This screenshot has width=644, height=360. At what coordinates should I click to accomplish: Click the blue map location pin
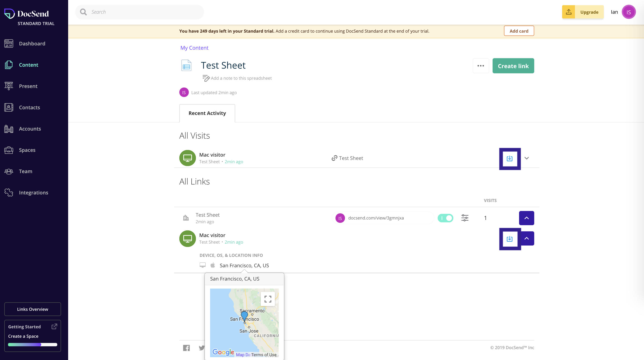click(x=244, y=316)
